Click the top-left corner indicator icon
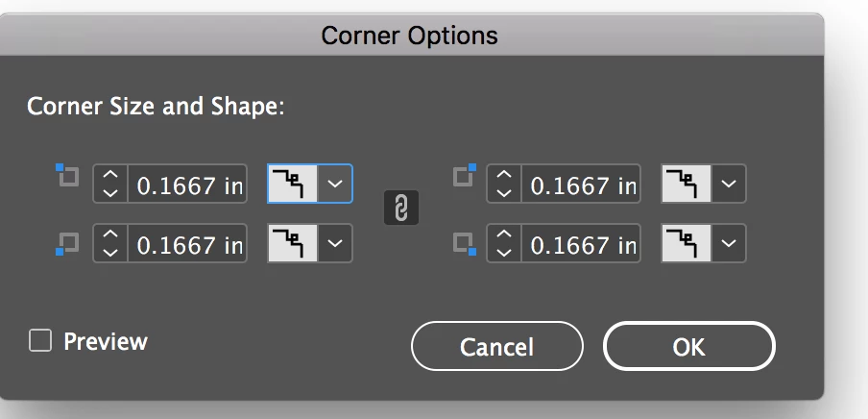The image size is (868, 419). point(67,175)
